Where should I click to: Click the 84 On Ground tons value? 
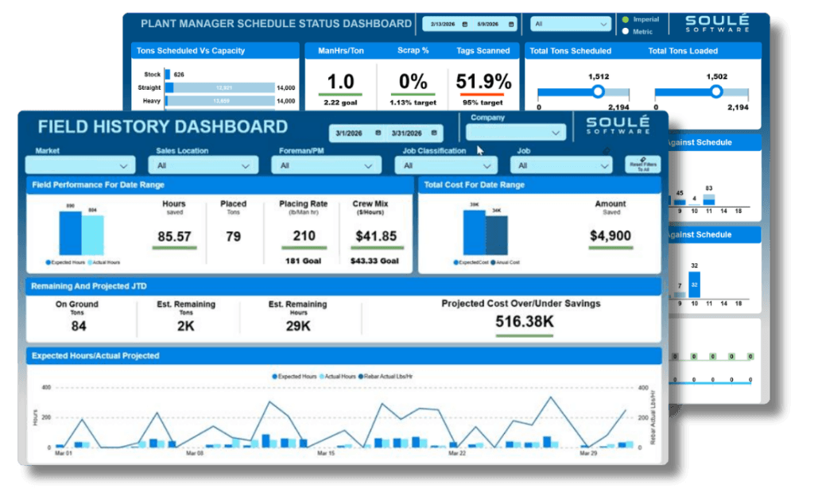(79, 326)
